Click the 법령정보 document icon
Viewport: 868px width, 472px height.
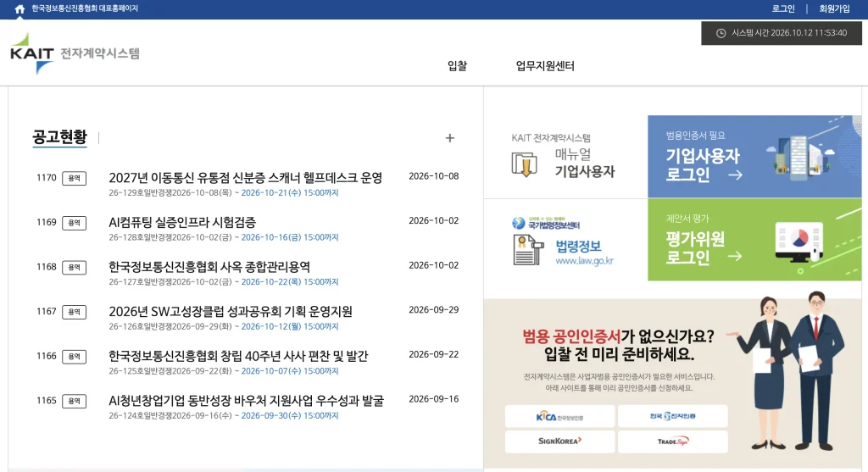[x=528, y=250]
